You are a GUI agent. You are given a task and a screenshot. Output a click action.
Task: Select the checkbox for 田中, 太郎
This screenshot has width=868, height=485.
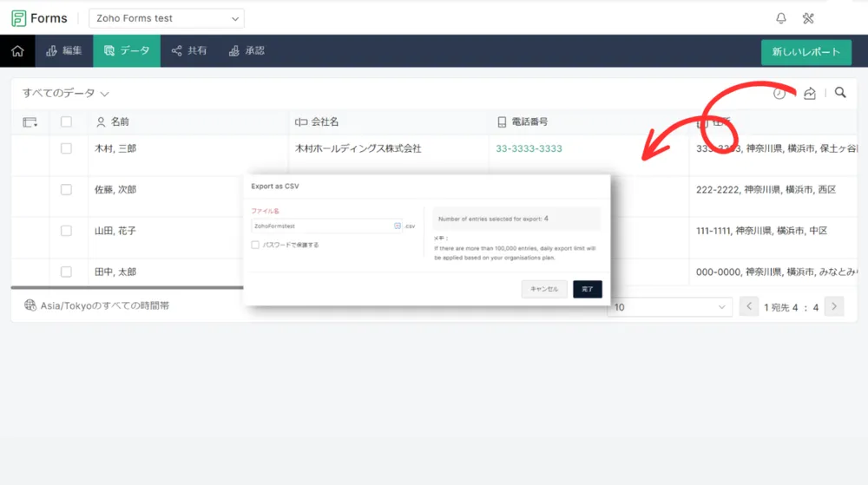tap(66, 272)
